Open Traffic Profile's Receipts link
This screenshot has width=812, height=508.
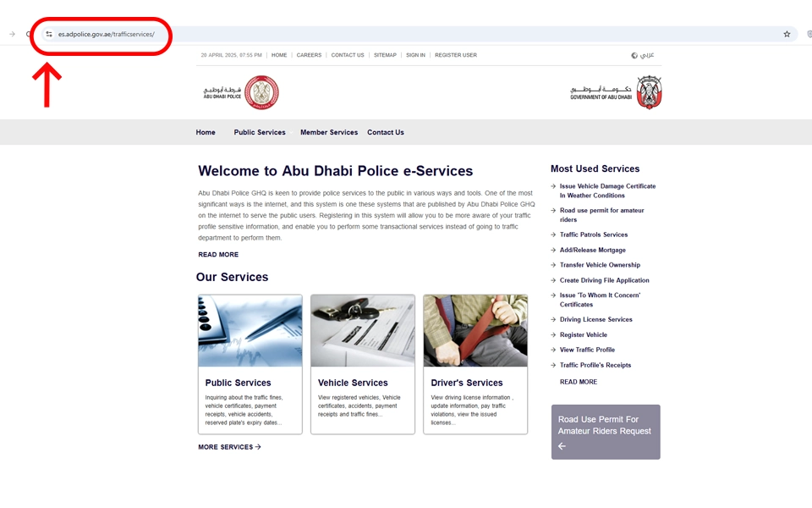(x=595, y=365)
